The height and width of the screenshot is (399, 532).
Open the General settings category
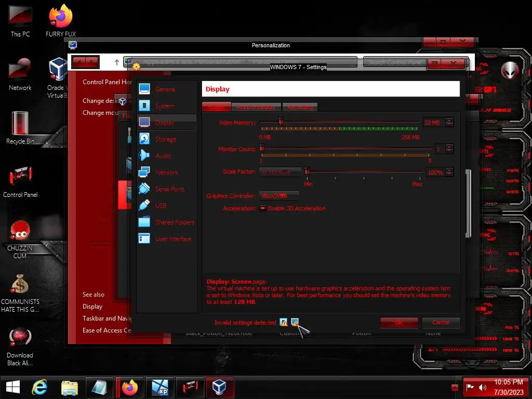coord(167,89)
